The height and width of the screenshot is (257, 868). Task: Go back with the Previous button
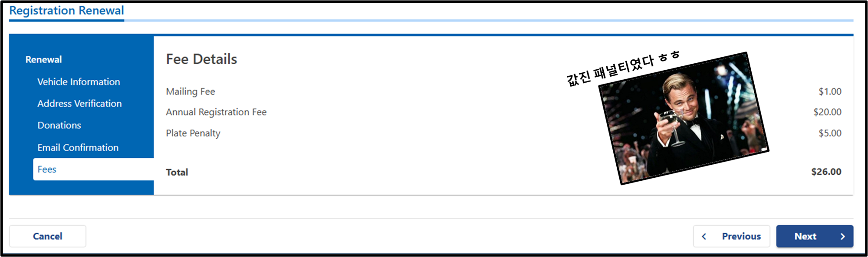pyautogui.click(x=731, y=236)
